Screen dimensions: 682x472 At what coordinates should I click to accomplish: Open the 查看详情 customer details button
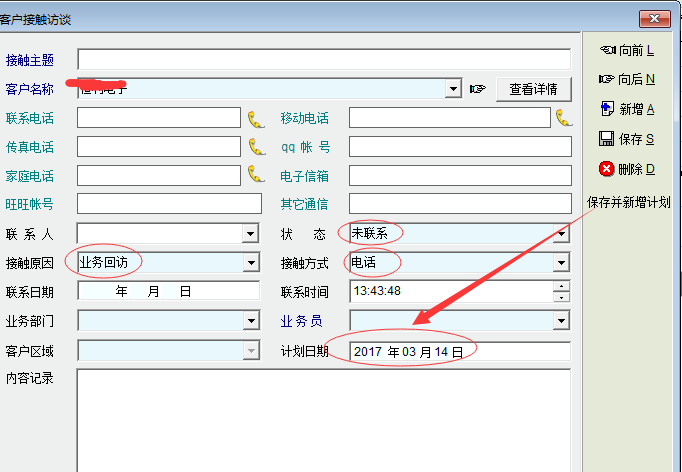tap(534, 89)
